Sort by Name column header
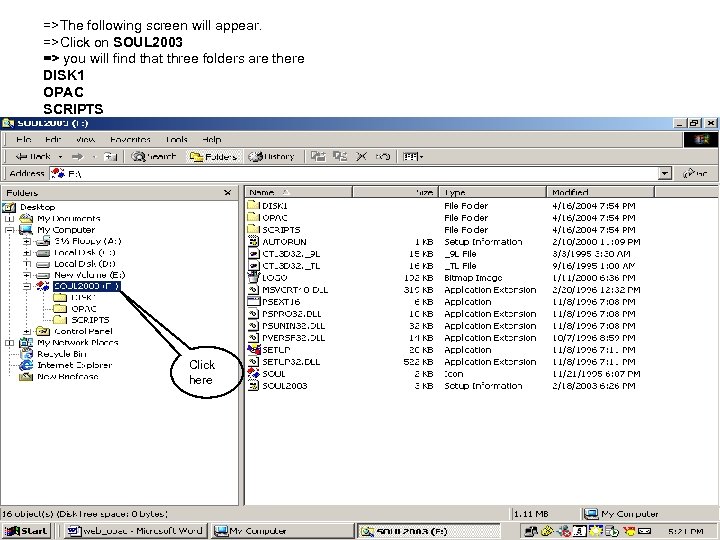Image resolution: width=720 pixels, height=540 pixels. click(299, 192)
